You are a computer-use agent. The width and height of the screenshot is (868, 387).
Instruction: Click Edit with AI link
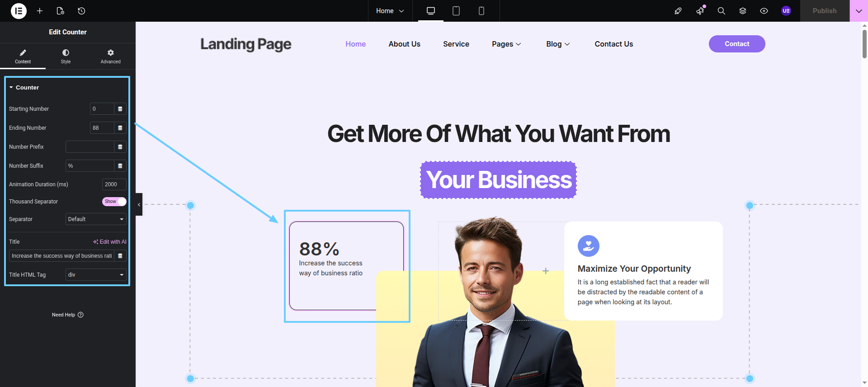point(110,242)
